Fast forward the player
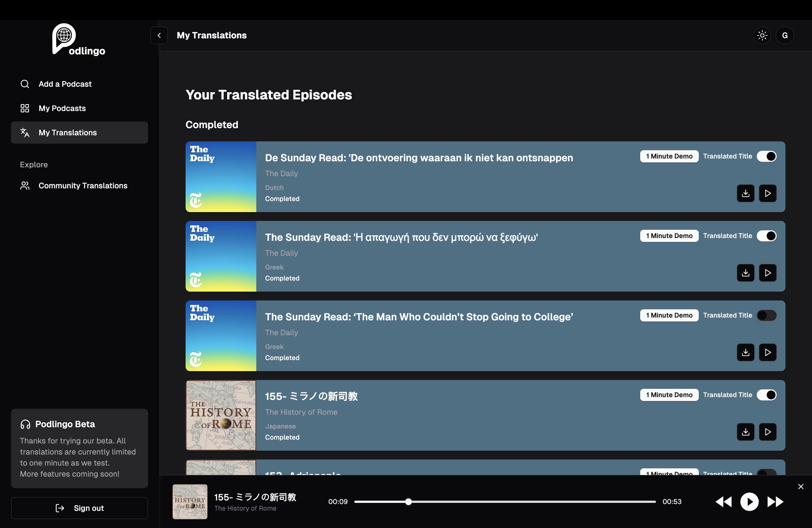Image resolution: width=812 pixels, height=528 pixels. pyautogui.click(x=775, y=502)
